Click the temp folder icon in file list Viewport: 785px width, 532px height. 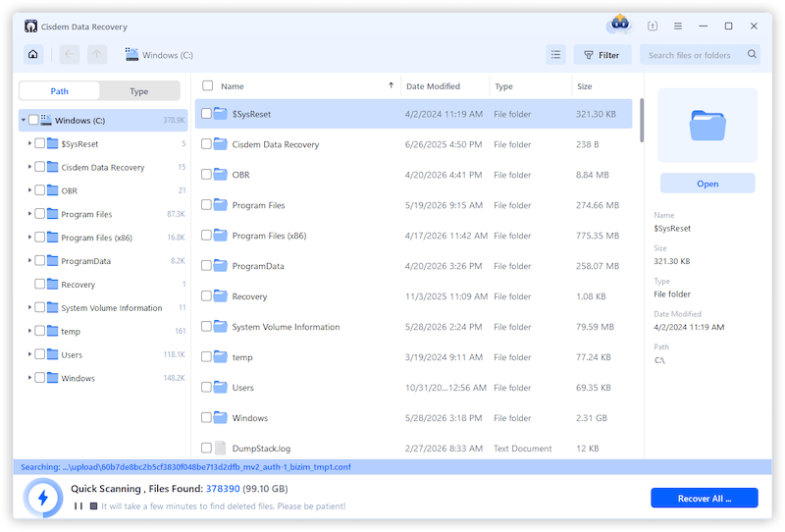tap(220, 356)
